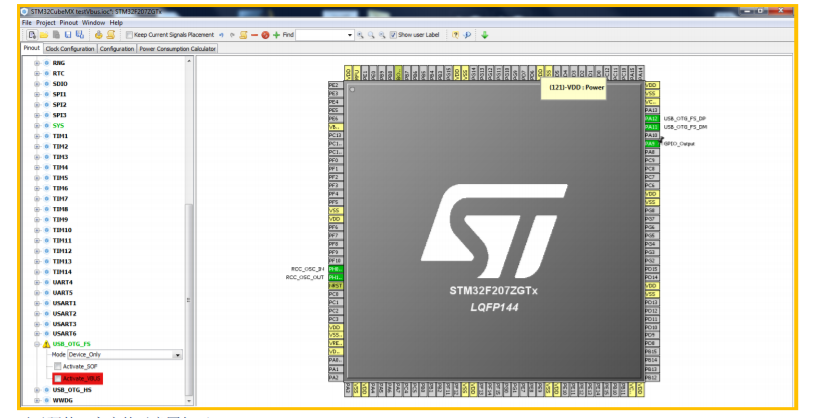Click the Zoom In magnifier icon

pos(360,35)
